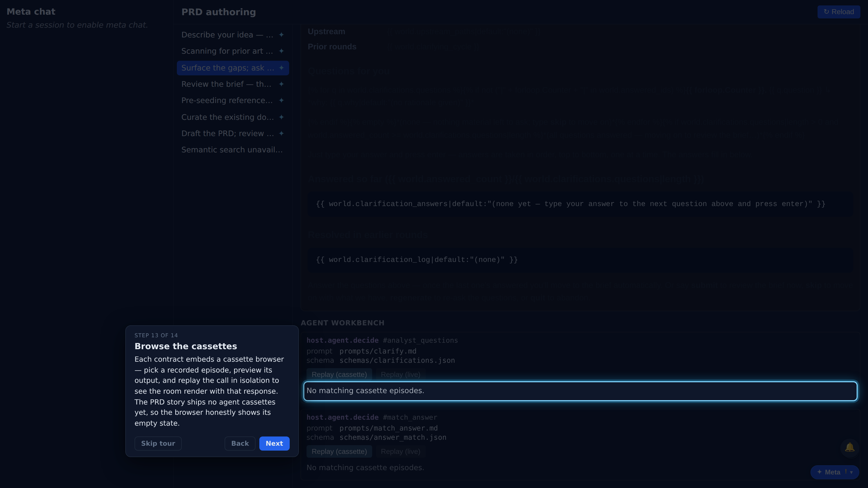Select Surface the gaps step
The width and height of the screenshot is (868, 488).
pyautogui.click(x=233, y=68)
